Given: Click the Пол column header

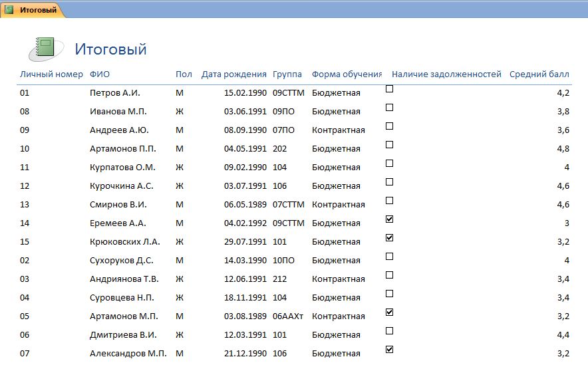Looking at the screenshot, I should (184, 74).
